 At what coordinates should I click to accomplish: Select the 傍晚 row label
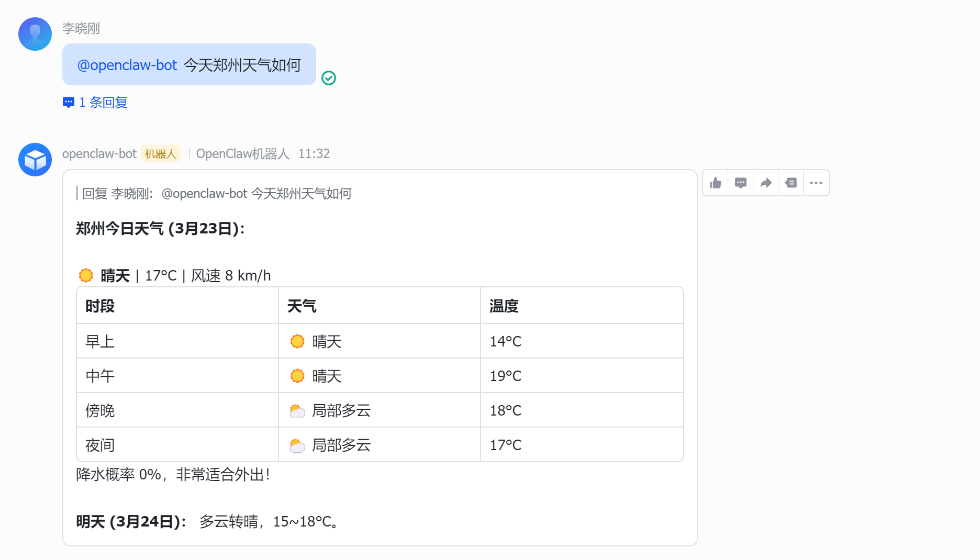point(100,411)
